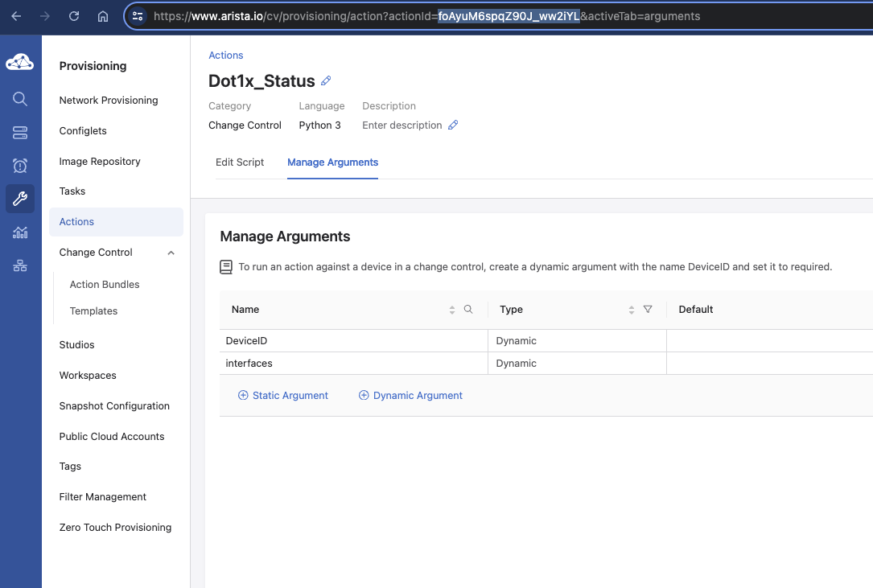
Task: Select the Manage Arguments tab
Action: (332, 162)
